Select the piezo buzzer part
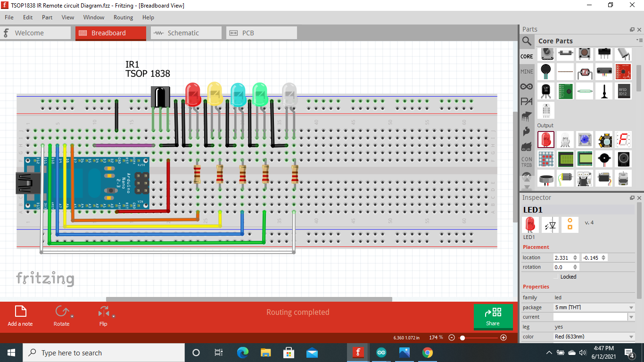This screenshot has height=362, width=644. click(x=604, y=159)
